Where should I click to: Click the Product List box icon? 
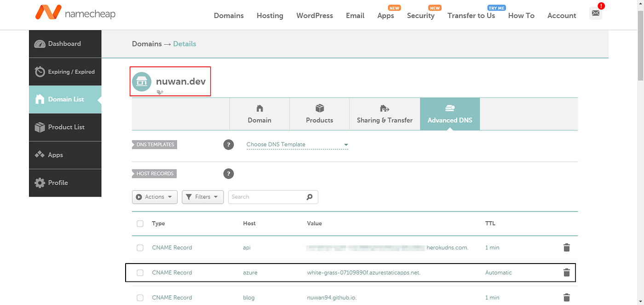(40, 127)
